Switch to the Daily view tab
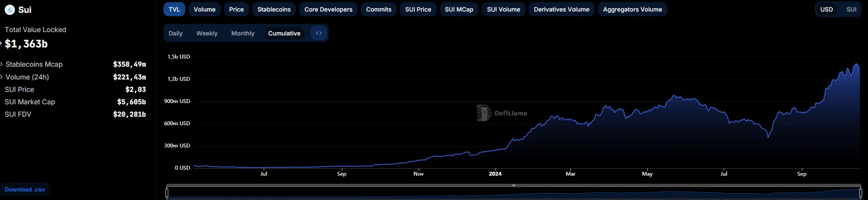This screenshot has width=868, height=200. (175, 33)
